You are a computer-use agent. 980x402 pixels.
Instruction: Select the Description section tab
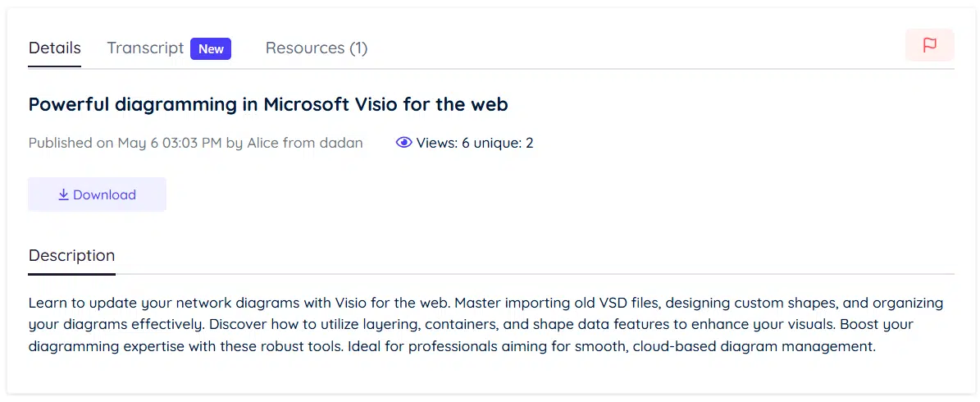click(71, 255)
